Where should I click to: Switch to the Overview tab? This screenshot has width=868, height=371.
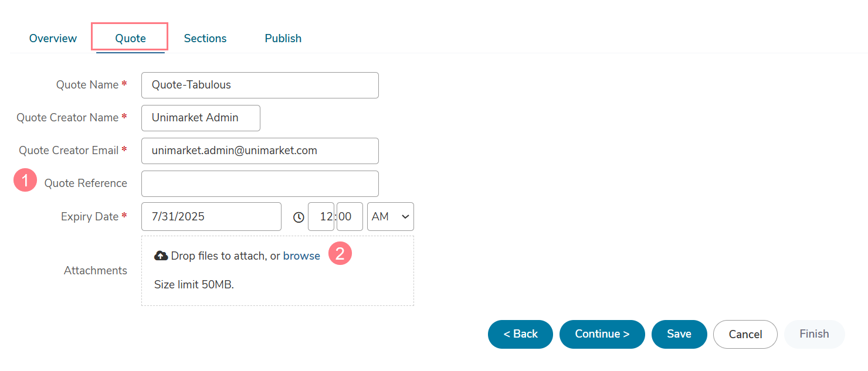coord(53,38)
